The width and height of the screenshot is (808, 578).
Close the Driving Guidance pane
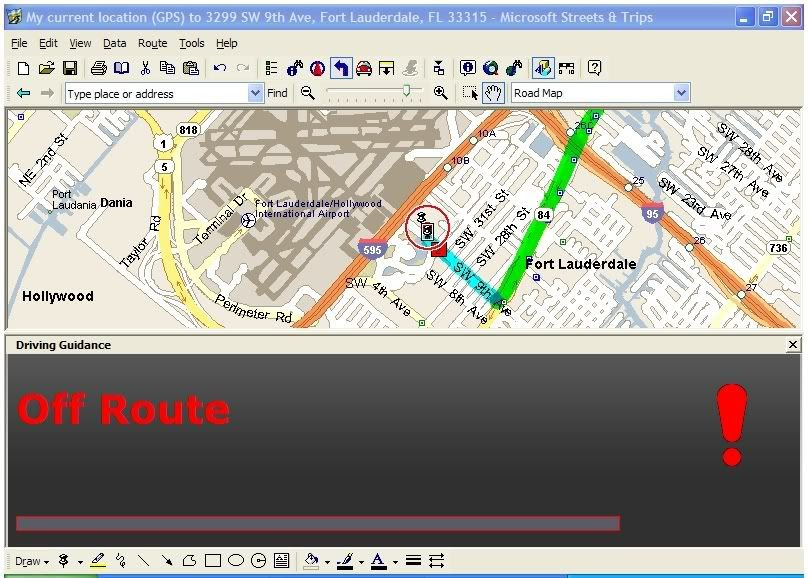pos(793,345)
